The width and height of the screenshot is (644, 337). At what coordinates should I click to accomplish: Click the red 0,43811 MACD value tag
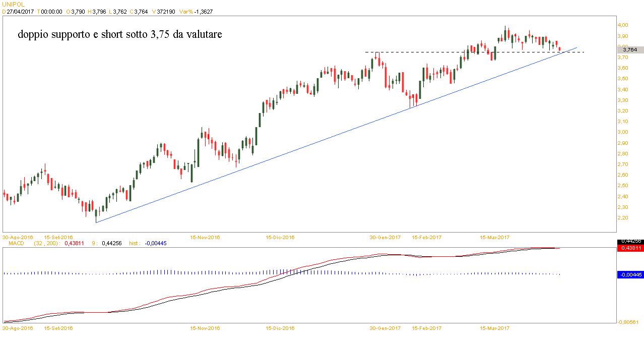(630, 248)
